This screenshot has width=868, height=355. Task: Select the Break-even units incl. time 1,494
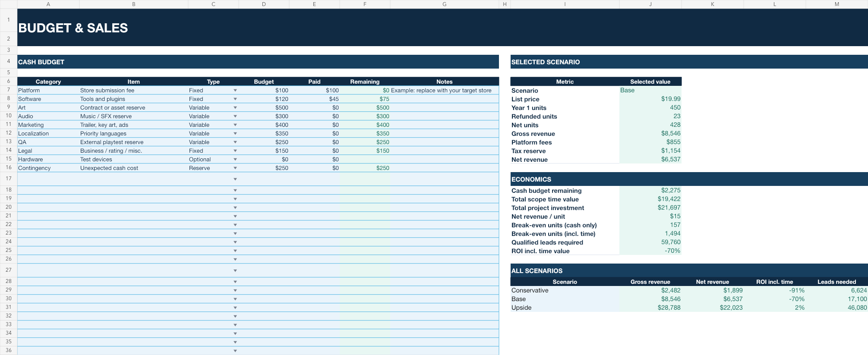pyautogui.click(x=650, y=233)
